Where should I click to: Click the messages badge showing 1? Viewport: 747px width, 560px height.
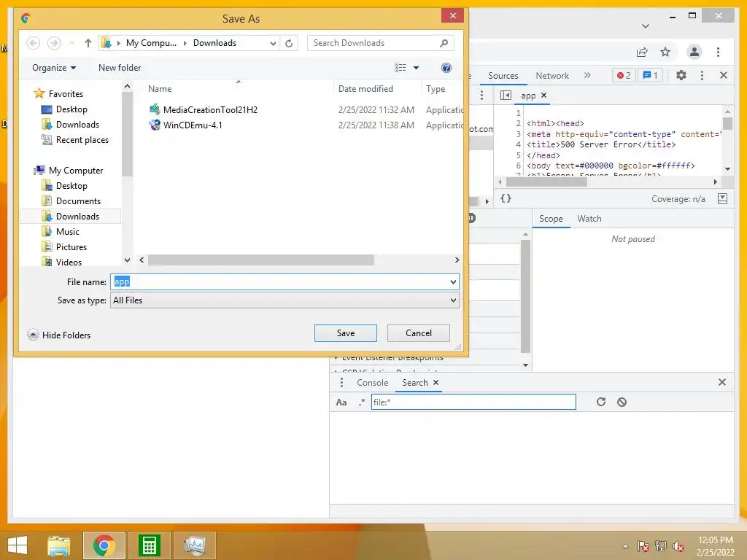(650, 75)
